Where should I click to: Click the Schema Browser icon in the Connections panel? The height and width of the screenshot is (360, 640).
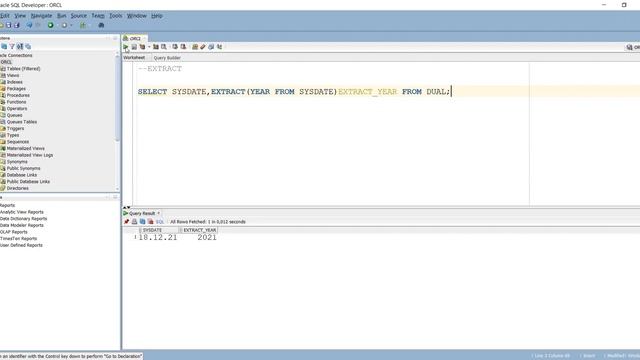[20, 47]
